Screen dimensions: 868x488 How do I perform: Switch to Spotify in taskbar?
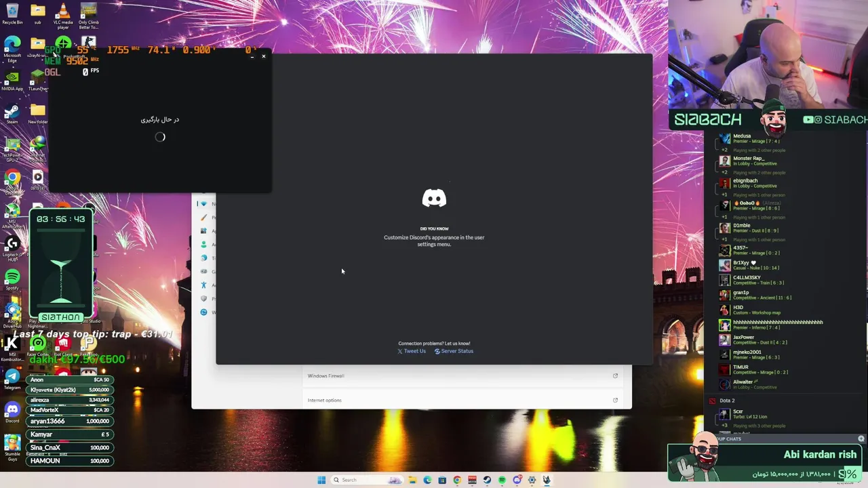pos(502,480)
